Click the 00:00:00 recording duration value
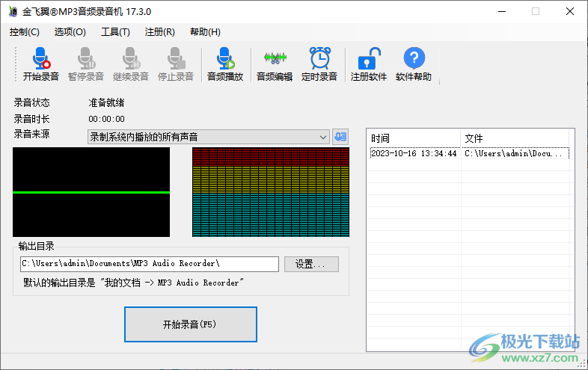This screenshot has width=588, height=370. click(106, 119)
